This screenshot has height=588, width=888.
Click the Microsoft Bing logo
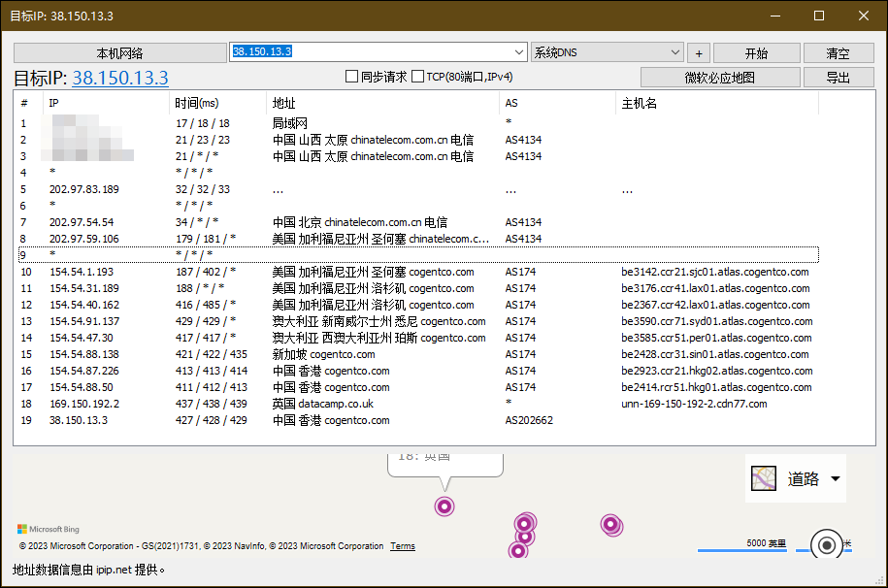[49, 529]
